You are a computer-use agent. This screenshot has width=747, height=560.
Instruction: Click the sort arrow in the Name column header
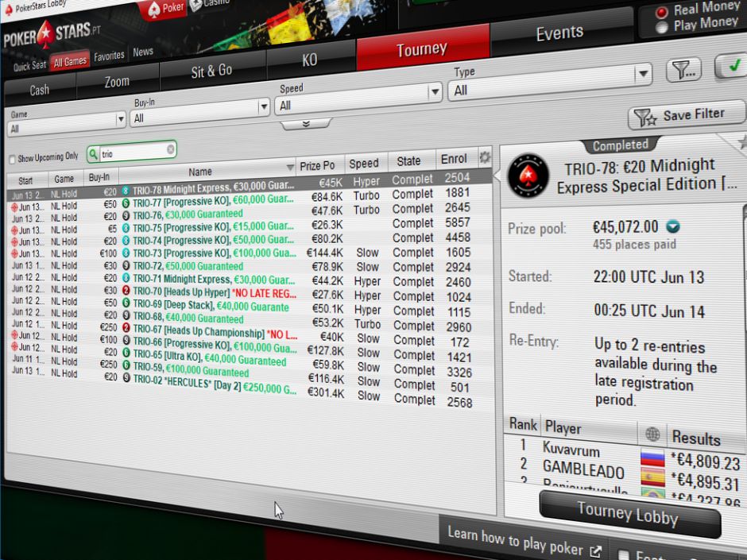(x=289, y=167)
